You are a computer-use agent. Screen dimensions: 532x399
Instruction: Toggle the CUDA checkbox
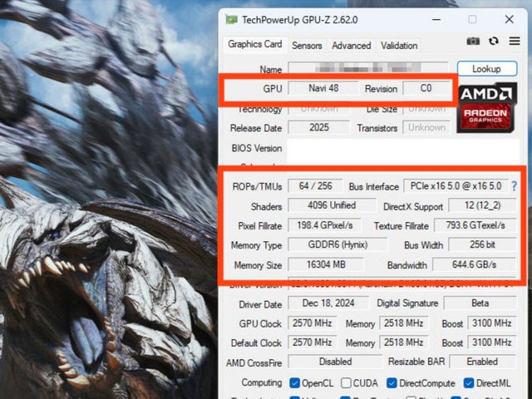346,383
